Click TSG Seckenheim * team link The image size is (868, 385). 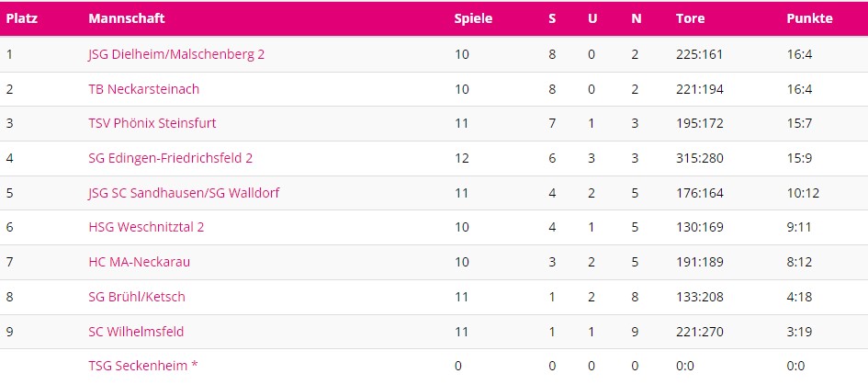(143, 366)
